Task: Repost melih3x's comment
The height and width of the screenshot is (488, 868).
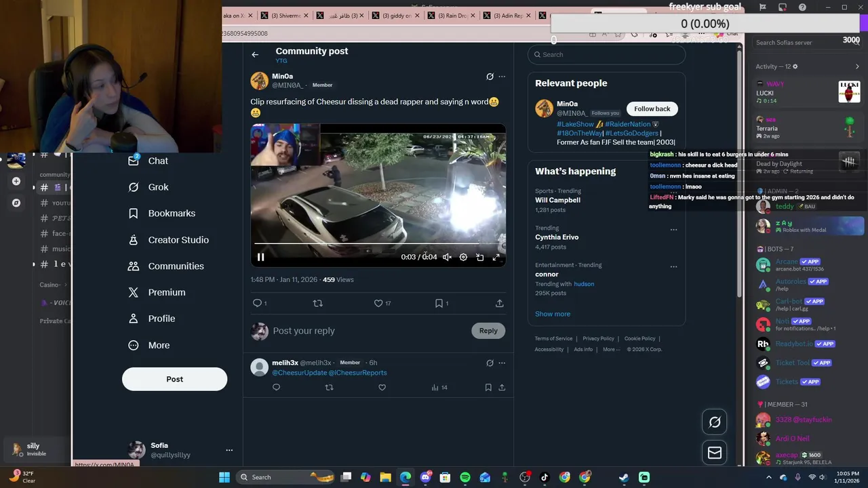Action: 329,387
